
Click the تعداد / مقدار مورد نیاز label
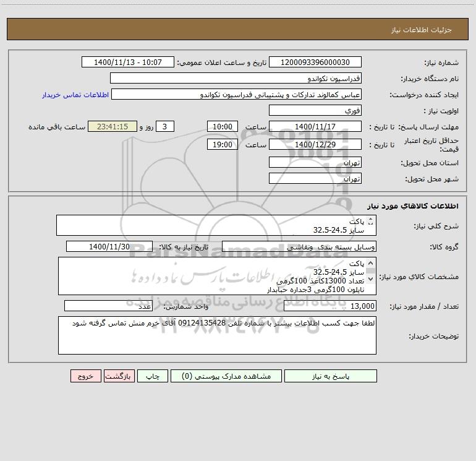point(424,307)
